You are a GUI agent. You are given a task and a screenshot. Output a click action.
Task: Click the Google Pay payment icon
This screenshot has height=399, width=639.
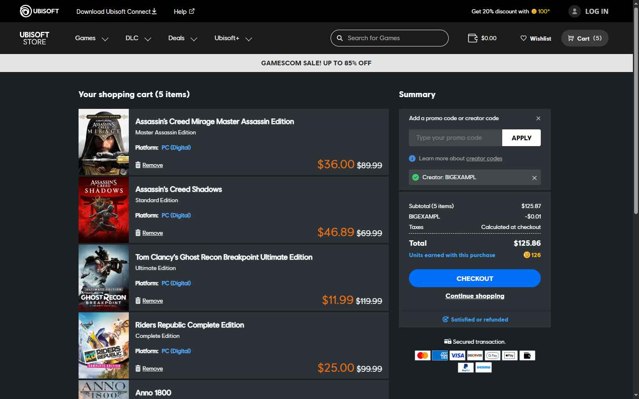492,355
